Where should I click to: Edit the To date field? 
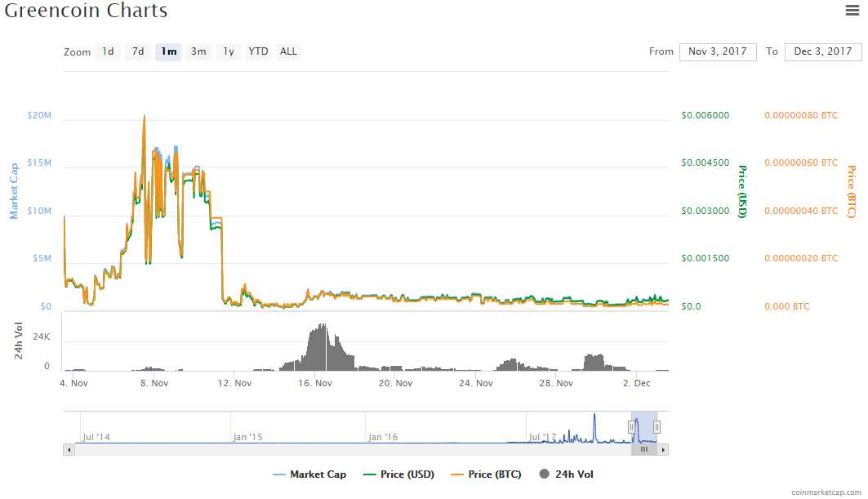823,51
